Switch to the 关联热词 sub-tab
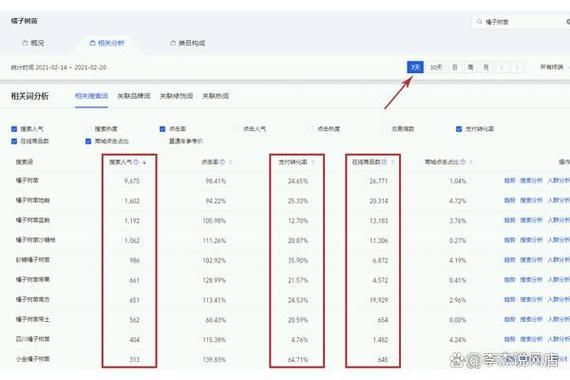This screenshot has height=380, width=570. coord(216,96)
